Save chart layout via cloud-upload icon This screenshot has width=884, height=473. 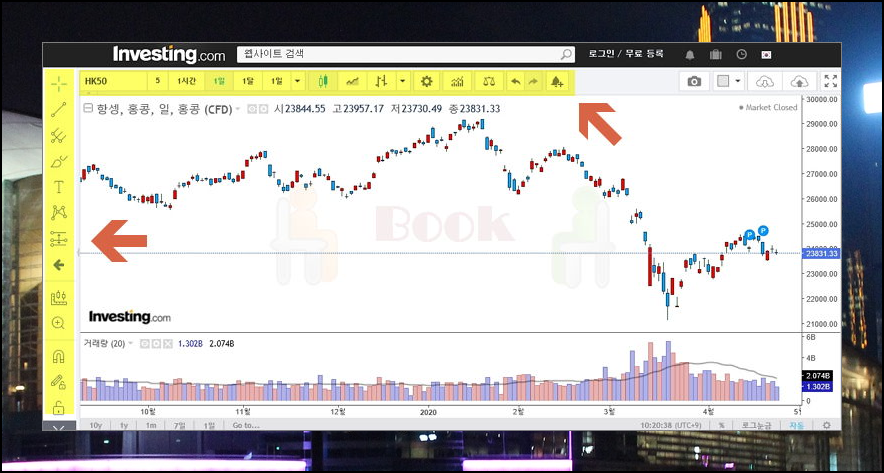pos(799,82)
